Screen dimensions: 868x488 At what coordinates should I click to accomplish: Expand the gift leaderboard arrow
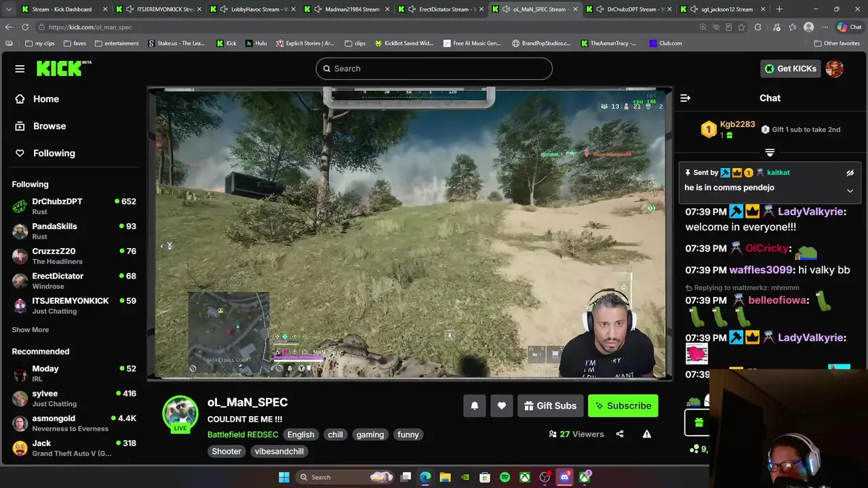(770, 152)
